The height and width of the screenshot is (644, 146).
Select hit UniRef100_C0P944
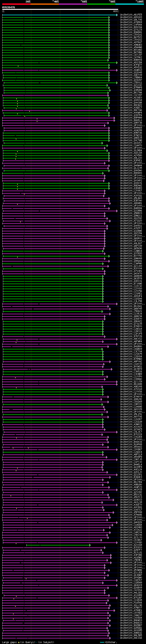point(131,25)
